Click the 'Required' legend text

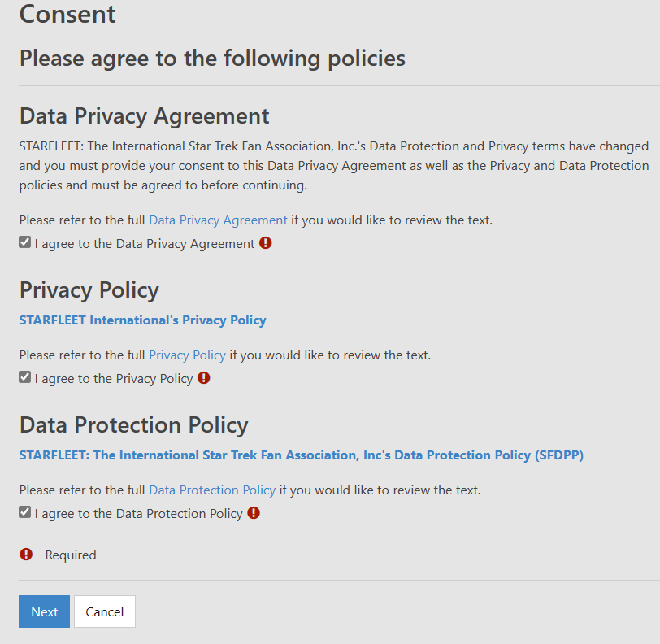(x=71, y=555)
